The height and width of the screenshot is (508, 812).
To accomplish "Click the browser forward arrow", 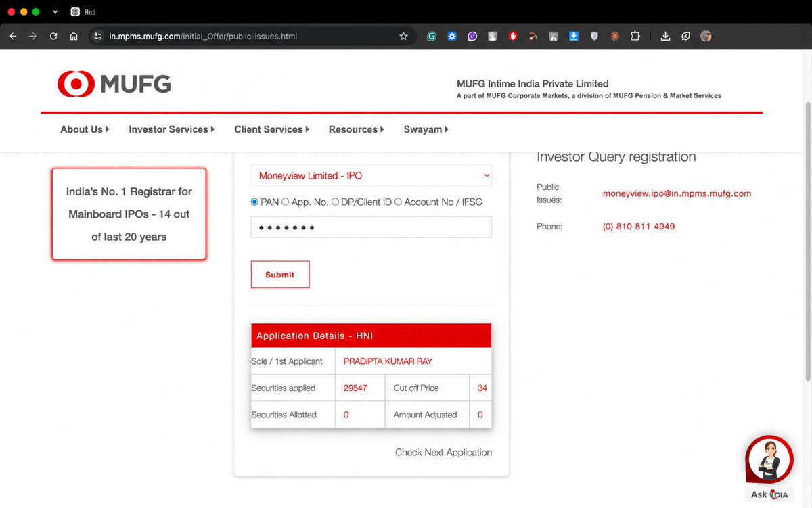I will tap(32, 37).
